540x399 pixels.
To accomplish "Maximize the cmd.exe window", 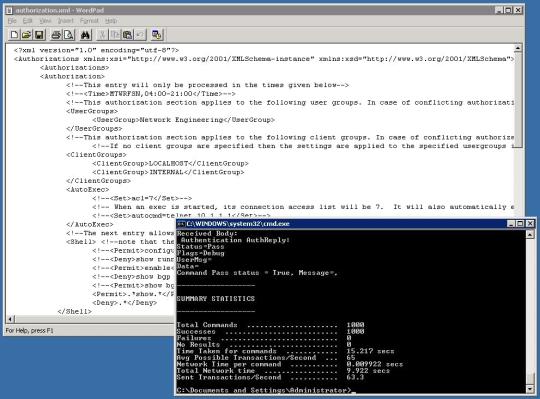I will 520,224.
